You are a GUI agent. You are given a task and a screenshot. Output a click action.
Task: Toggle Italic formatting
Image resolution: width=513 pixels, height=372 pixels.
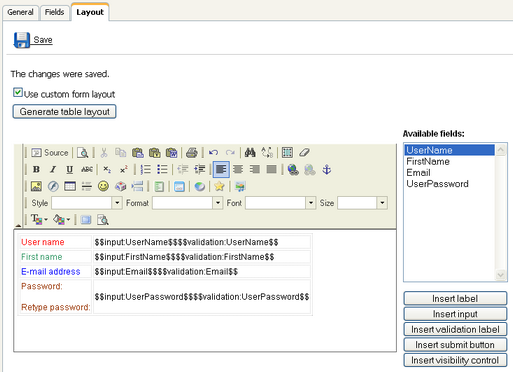pos(53,169)
